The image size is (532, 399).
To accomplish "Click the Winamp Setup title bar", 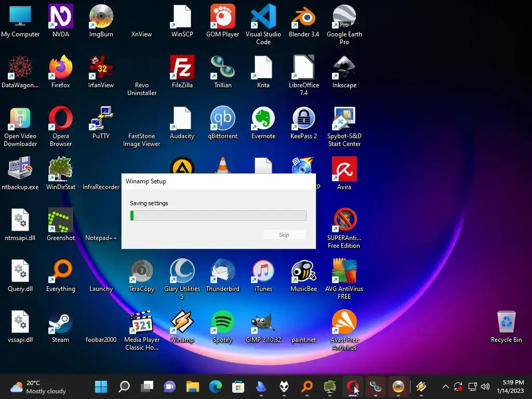I will click(x=219, y=181).
